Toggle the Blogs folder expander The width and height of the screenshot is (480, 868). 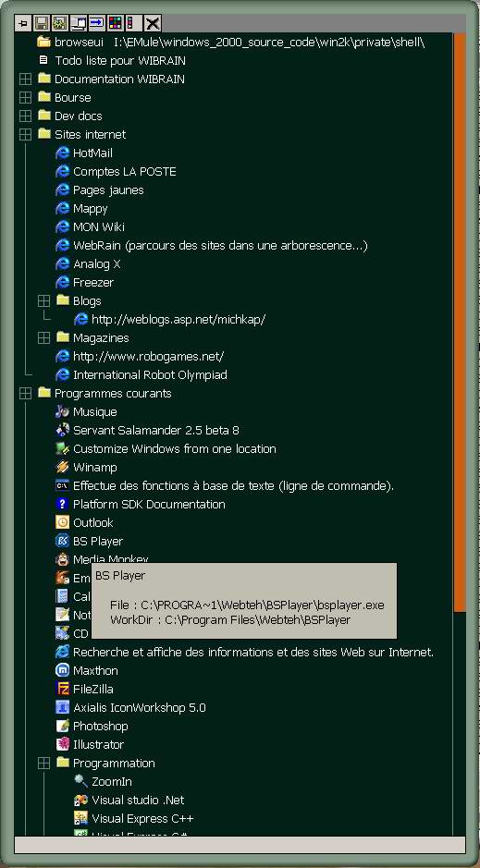(43, 301)
